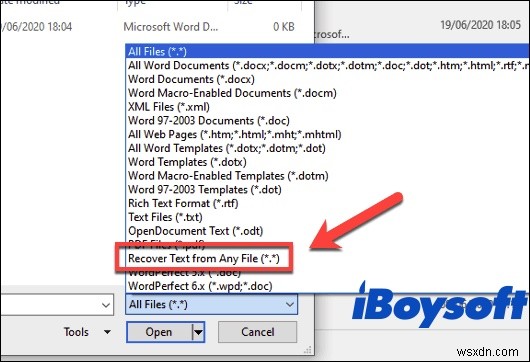Select All Web Pages filter option
This screenshot has width=530, height=362.
(327, 135)
